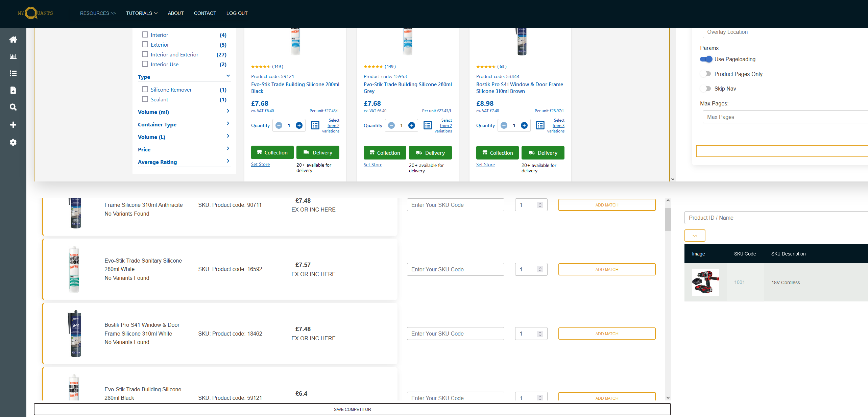Decrease quantity for Evo-Stik Black product
The width and height of the screenshot is (868, 417).
(279, 125)
